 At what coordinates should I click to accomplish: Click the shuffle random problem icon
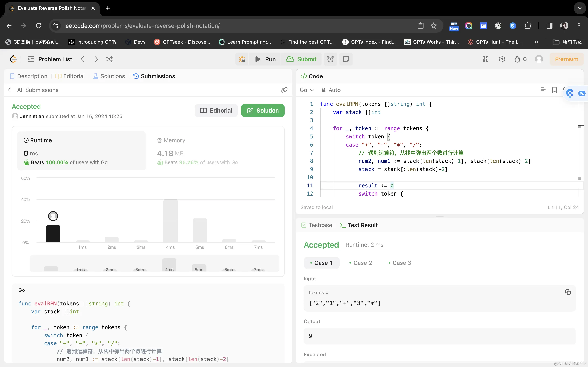click(x=109, y=59)
